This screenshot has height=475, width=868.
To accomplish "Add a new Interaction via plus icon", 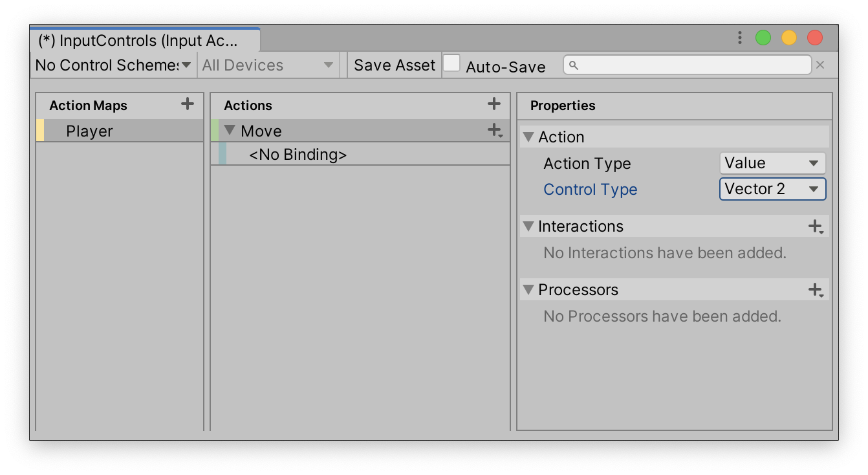I will click(816, 226).
